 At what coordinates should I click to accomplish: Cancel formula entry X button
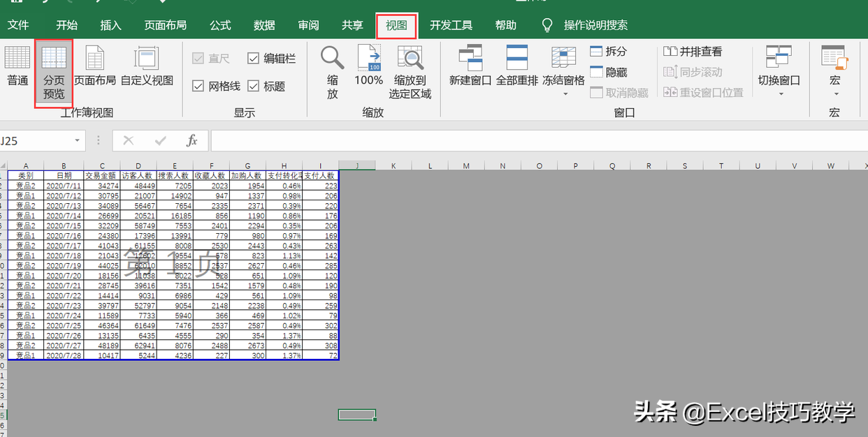[x=128, y=141]
